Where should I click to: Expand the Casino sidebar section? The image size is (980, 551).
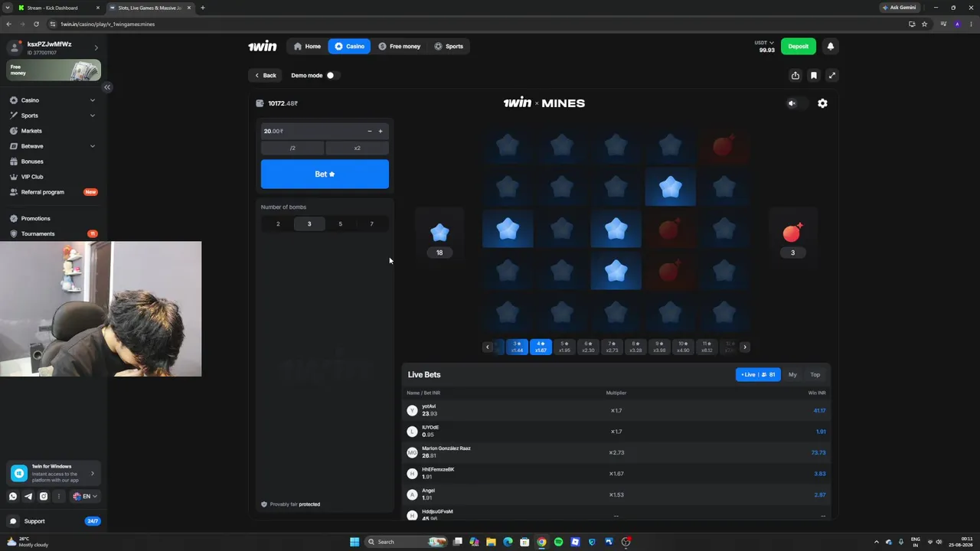[93, 100]
